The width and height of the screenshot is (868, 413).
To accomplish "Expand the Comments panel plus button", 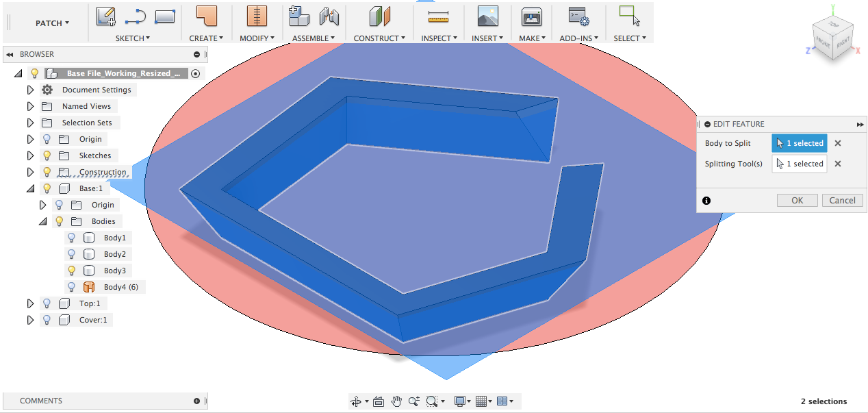I will click(197, 401).
